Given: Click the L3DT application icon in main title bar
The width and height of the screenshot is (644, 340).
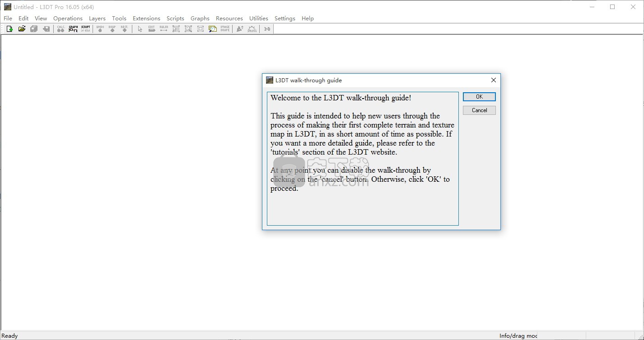Looking at the screenshot, I should click(8, 7).
